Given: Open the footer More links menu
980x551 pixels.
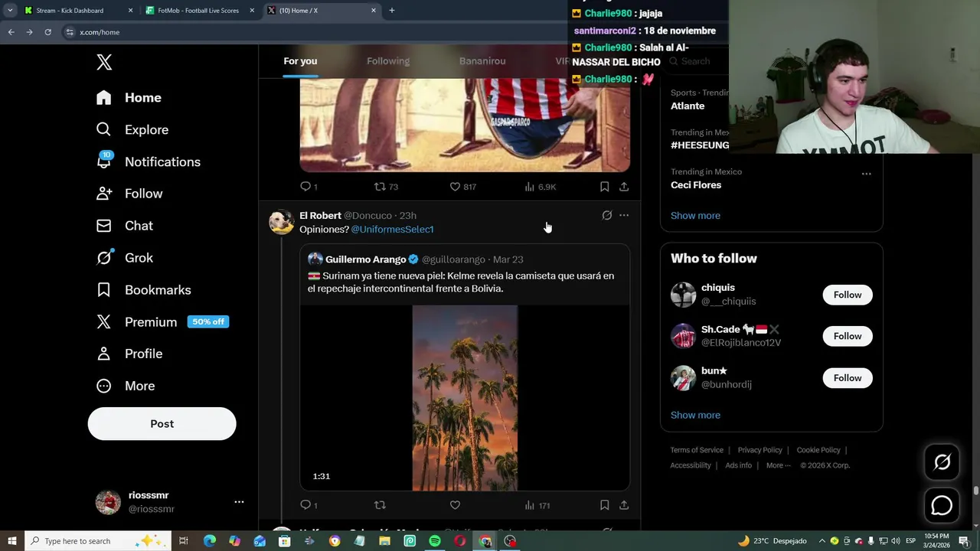Looking at the screenshot, I should coord(778,465).
